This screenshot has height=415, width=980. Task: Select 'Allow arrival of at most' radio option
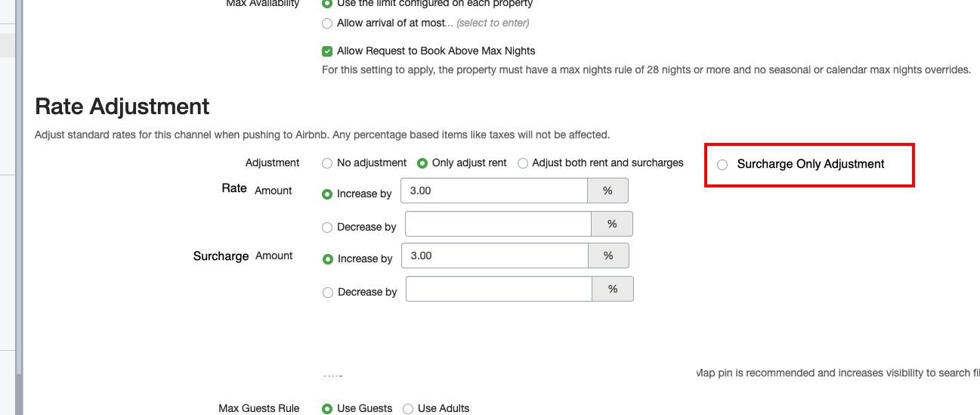(327, 23)
